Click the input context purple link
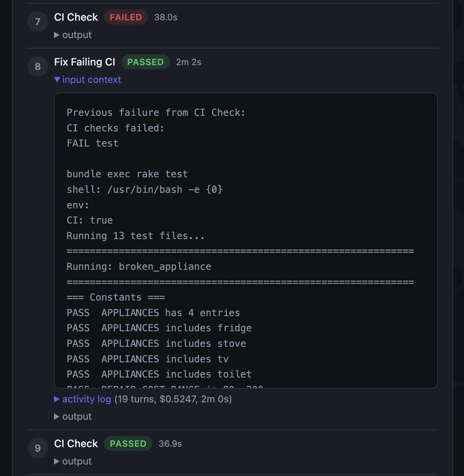 tap(92, 80)
